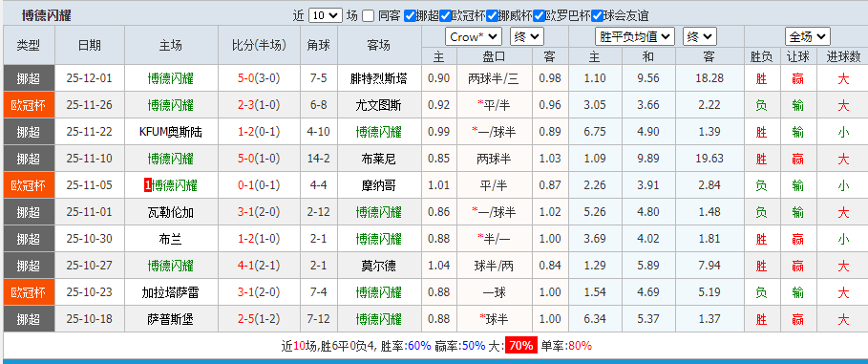Screen dimensions: 868x364
Task: Open the 3-1(2-0) score of 加拉塔萨雷 match
Action: tap(259, 292)
